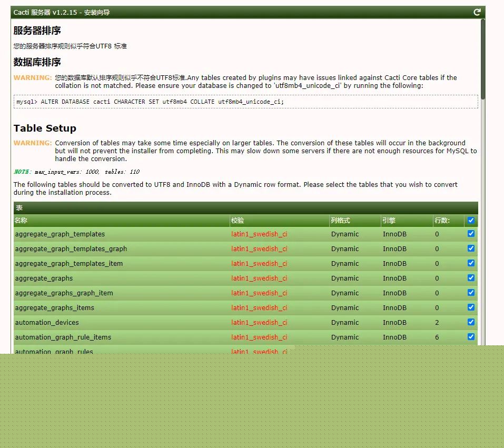Click the aggregate_graph_templates_item table name
This screenshot has height=448, width=504.
pyautogui.click(x=69, y=264)
